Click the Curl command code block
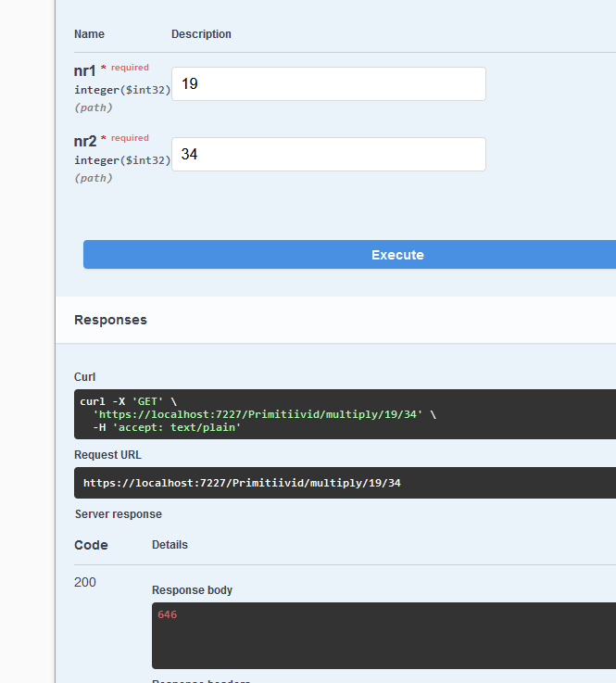The width and height of the screenshot is (616, 683). pos(345,414)
